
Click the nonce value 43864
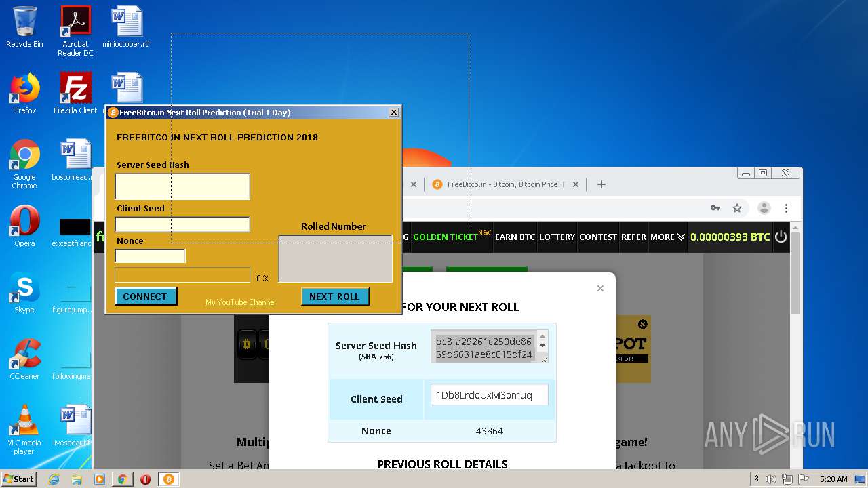point(490,431)
